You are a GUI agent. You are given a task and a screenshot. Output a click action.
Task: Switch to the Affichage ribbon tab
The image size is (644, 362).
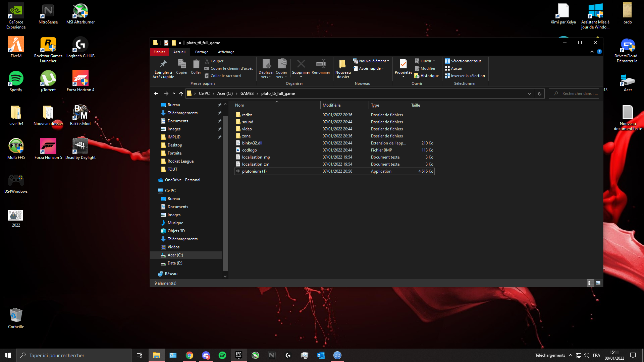pyautogui.click(x=226, y=52)
